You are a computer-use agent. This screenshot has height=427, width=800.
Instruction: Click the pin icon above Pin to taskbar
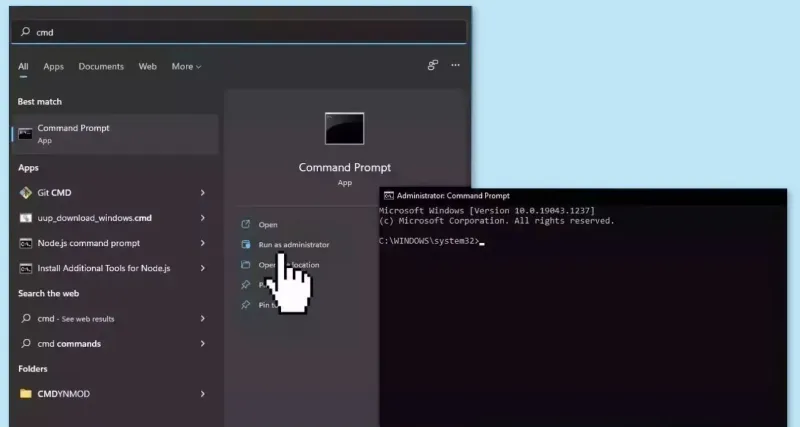(245, 285)
